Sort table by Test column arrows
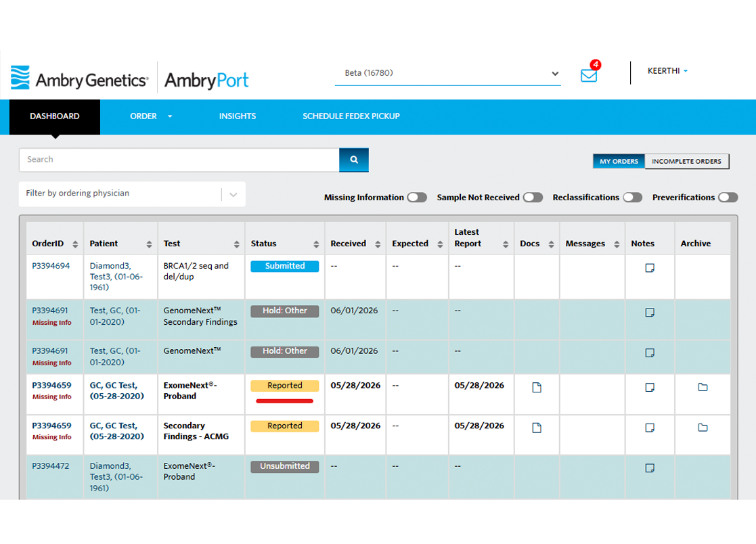This screenshot has height=544, width=756. tap(236, 244)
